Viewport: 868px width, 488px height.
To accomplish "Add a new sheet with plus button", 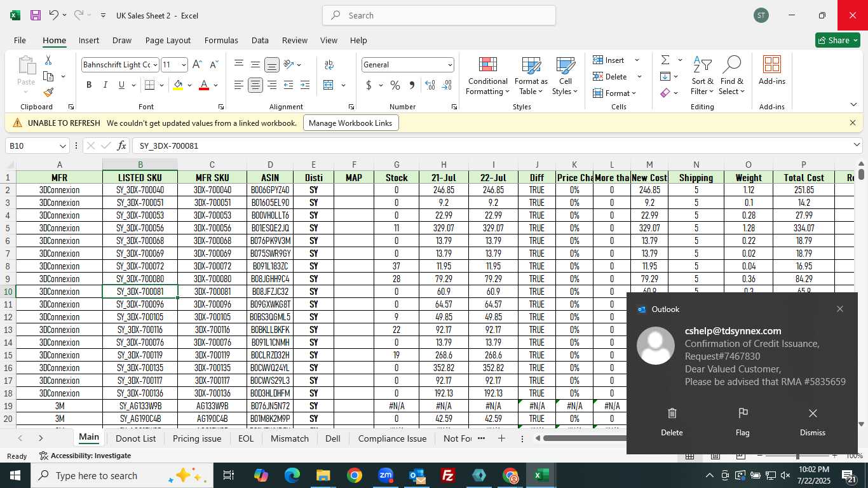I will pyautogui.click(x=501, y=438).
